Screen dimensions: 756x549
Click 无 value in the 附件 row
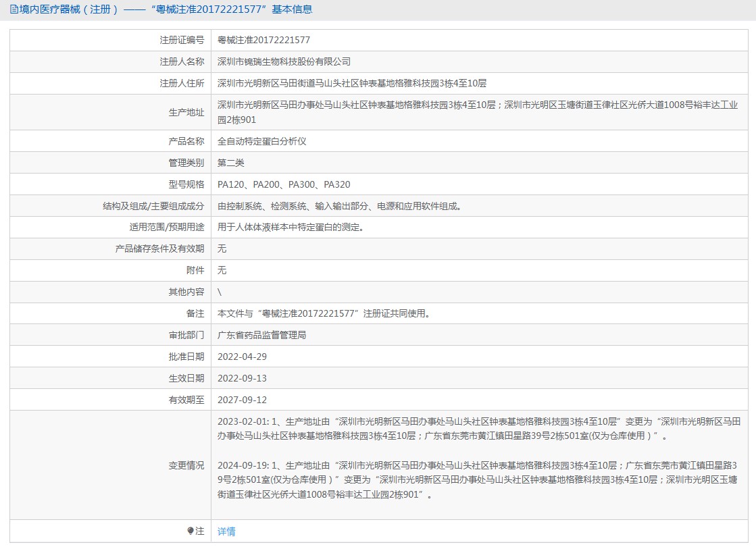(x=222, y=270)
